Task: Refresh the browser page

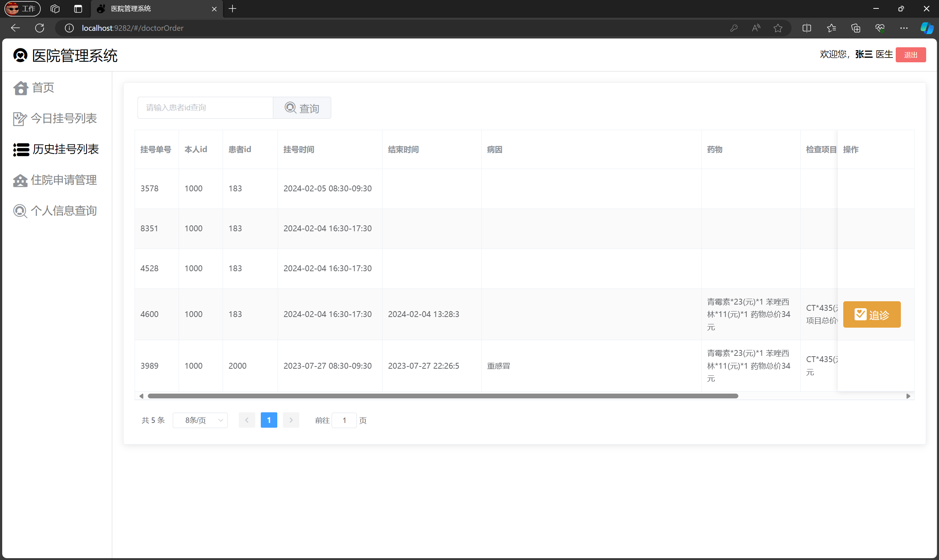Action: click(40, 28)
